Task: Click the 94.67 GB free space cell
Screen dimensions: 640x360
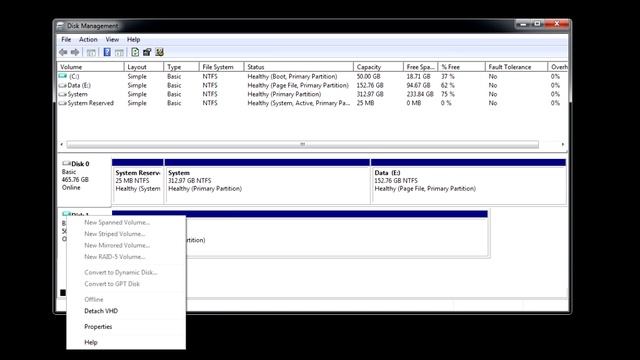Action: tap(418, 86)
